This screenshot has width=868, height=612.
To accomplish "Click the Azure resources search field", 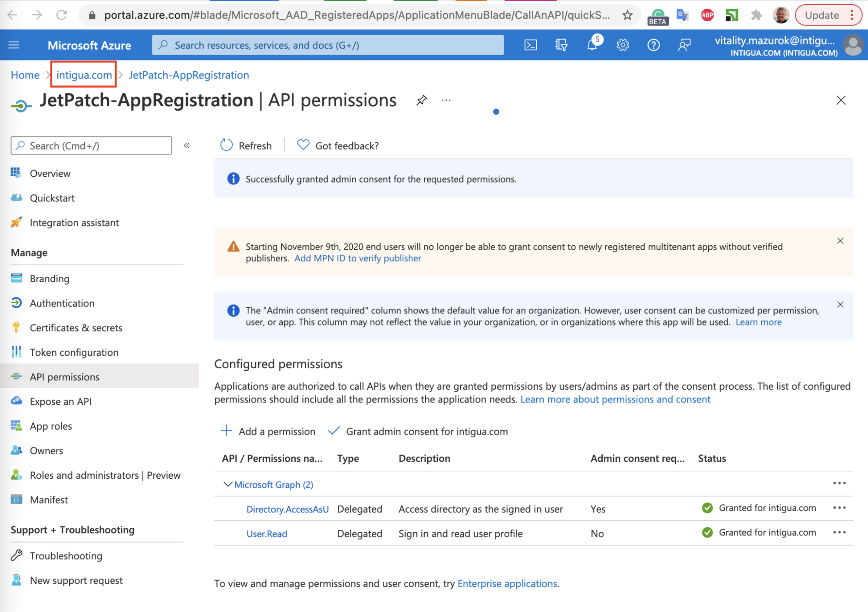I will click(x=328, y=45).
